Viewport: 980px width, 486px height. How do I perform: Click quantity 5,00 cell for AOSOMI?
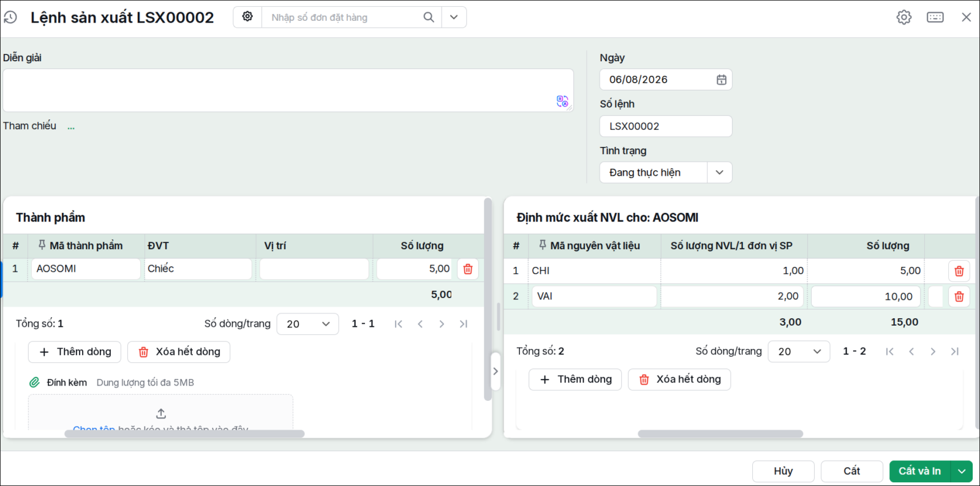coord(415,269)
